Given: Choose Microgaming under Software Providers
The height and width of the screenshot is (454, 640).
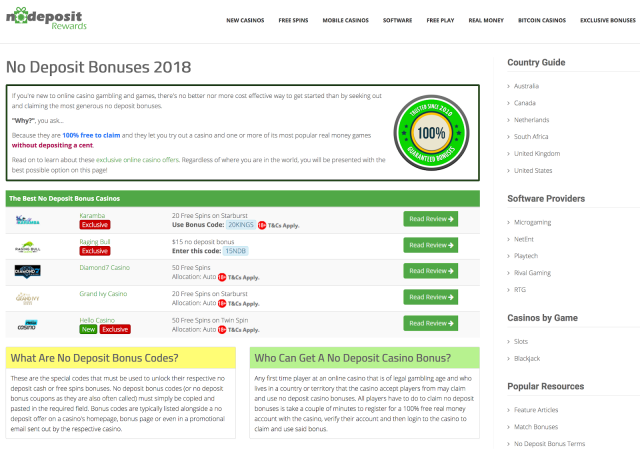Looking at the screenshot, I should coord(531,220).
